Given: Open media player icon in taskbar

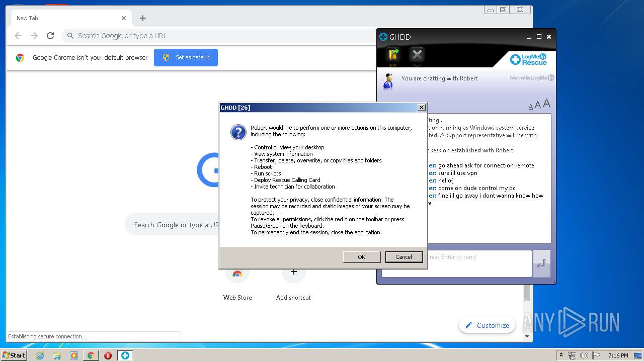Looking at the screenshot, I should click(74, 355).
